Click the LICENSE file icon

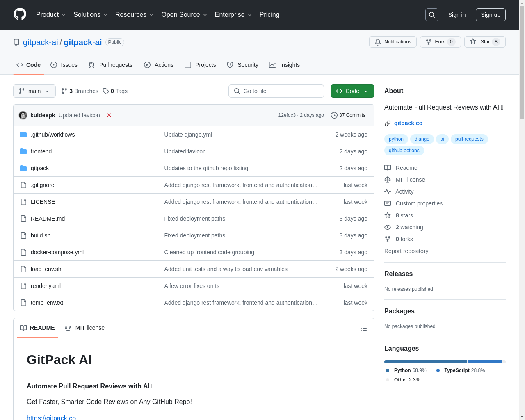23,202
